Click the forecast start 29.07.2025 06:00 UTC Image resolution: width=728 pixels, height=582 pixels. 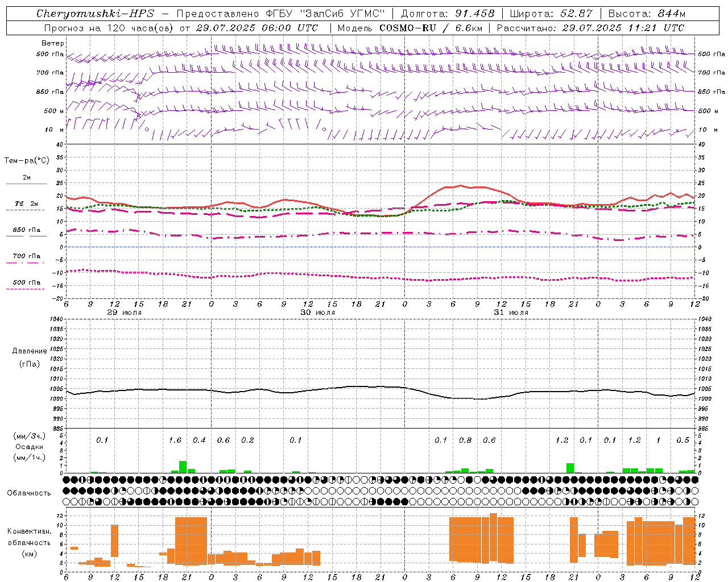pos(257,28)
